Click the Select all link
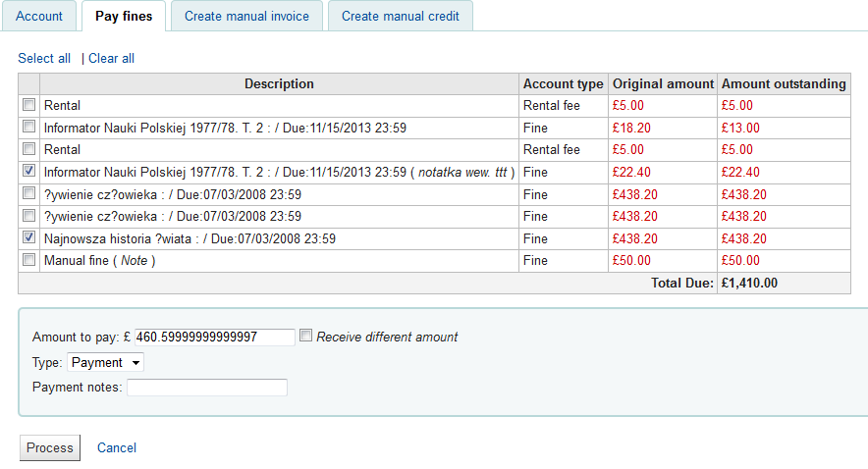This screenshot has width=868, height=469. pyautogui.click(x=44, y=59)
